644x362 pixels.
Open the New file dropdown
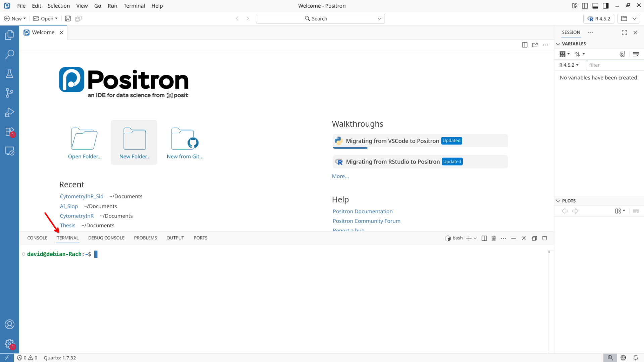pyautogui.click(x=15, y=19)
